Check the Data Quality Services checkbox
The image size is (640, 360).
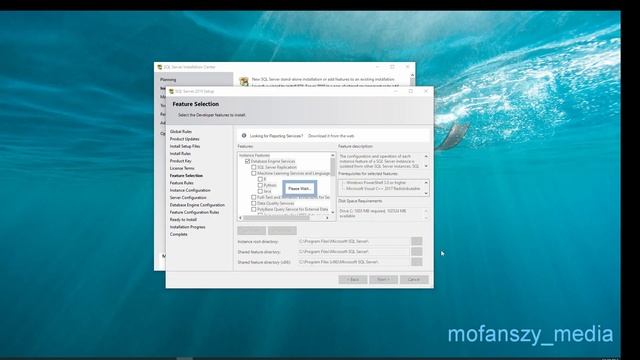pyautogui.click(x=254, y=203)
